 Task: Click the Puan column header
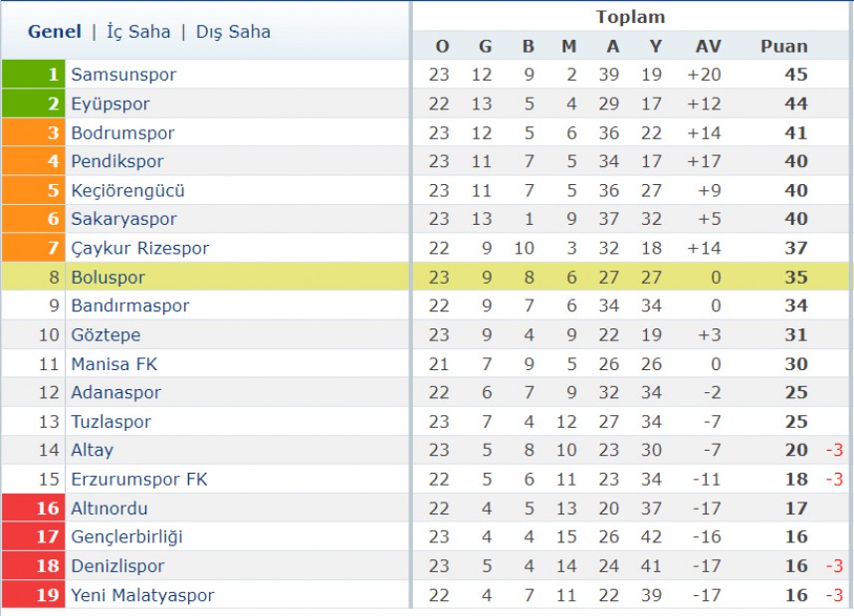tap(784, 47)
